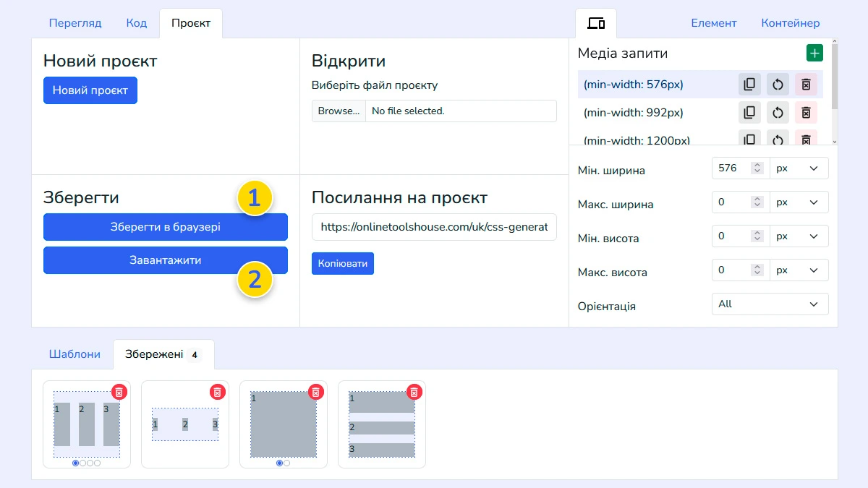Image resolution: width=868 pixels, height=488 pixels.
Task: Open the Орієнтація dropdown showing All
Action: (x=770, y=304)
